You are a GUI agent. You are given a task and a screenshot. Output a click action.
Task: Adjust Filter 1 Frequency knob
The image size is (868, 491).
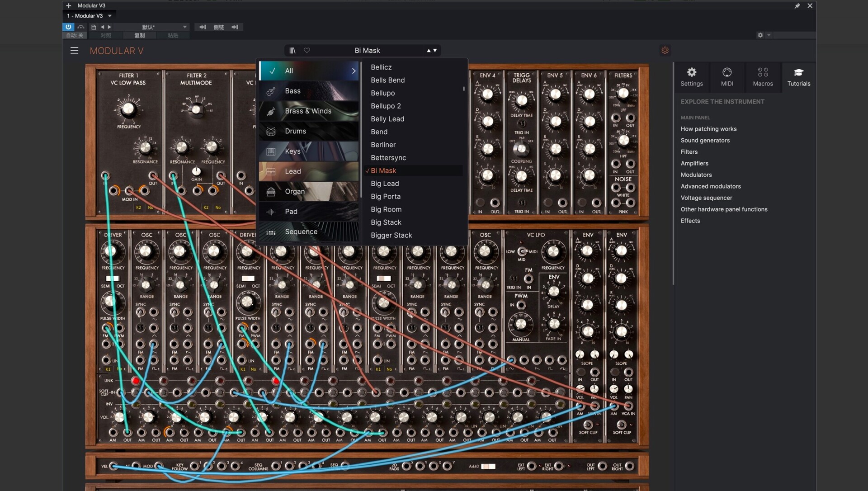pos(128,109)
